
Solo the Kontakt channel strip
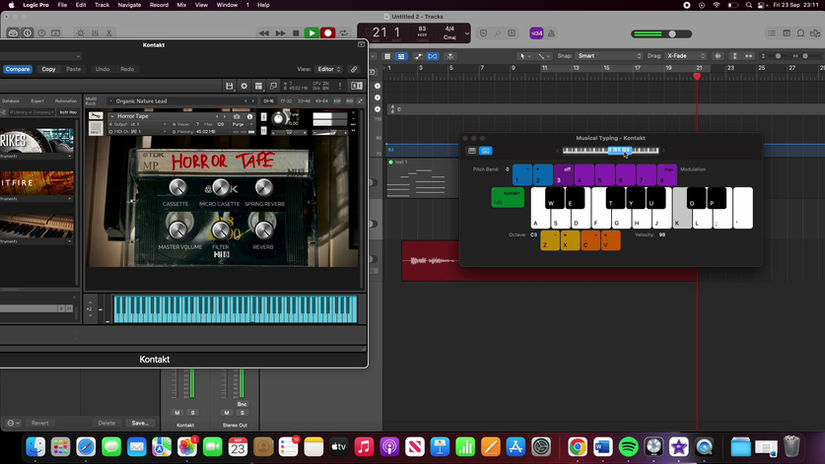192,413
